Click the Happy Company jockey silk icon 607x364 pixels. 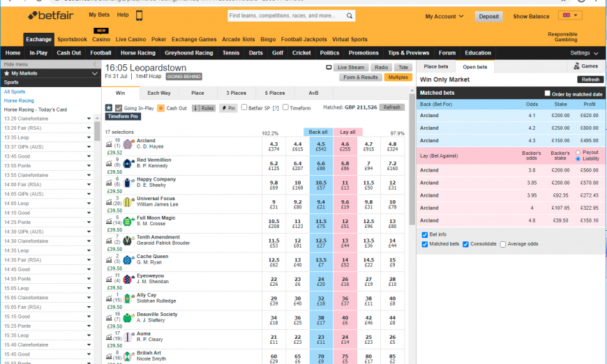pyautogui.click(x=128, y=183)
